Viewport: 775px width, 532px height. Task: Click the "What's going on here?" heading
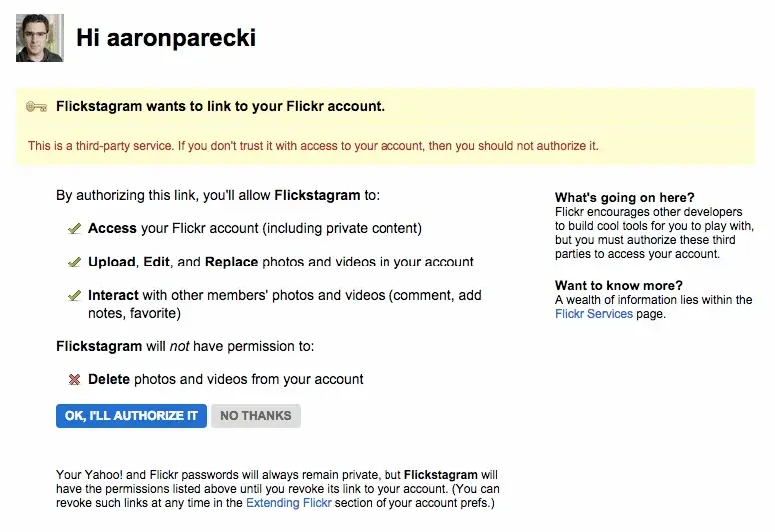tap(624, 198)
